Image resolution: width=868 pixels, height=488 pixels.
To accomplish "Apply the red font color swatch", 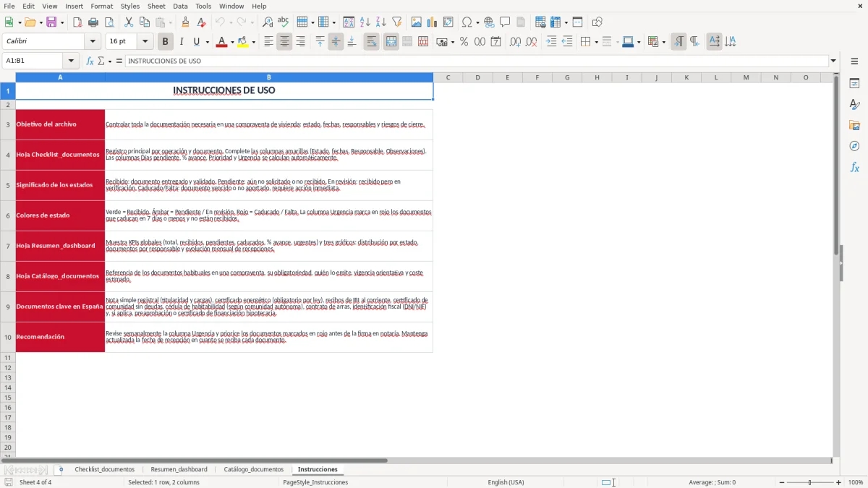I will coord(221,42).
